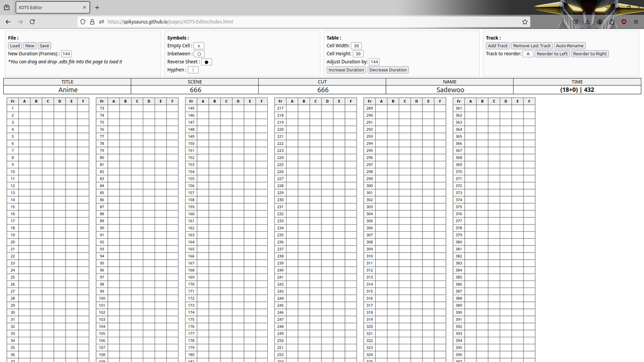Click the Save button
This screenshot has width=644, height=362.
45,46
